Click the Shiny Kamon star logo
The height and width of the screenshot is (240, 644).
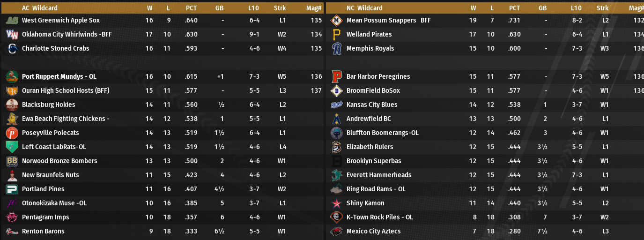(336, 203)
